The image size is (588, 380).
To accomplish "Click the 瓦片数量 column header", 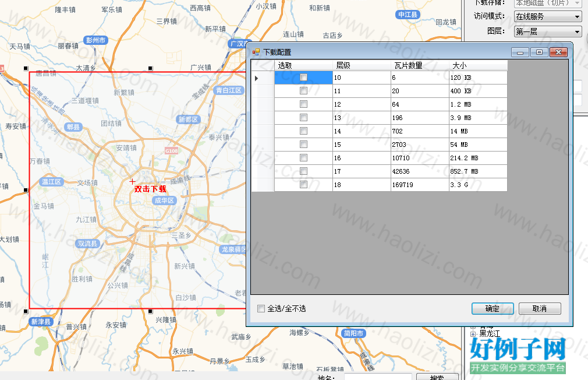I will (x=420, y=65).
